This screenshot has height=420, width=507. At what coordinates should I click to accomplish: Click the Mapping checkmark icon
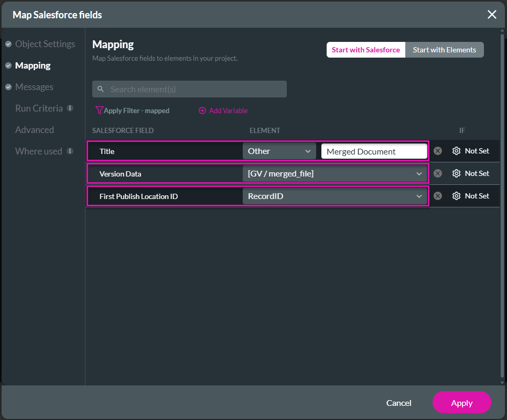click(x=9, y=65)
